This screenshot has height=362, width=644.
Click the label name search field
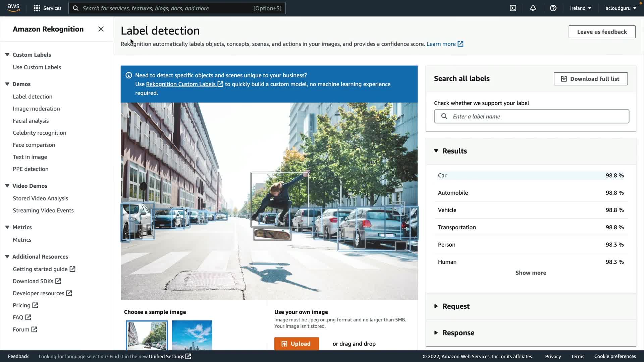pos(537,116)
